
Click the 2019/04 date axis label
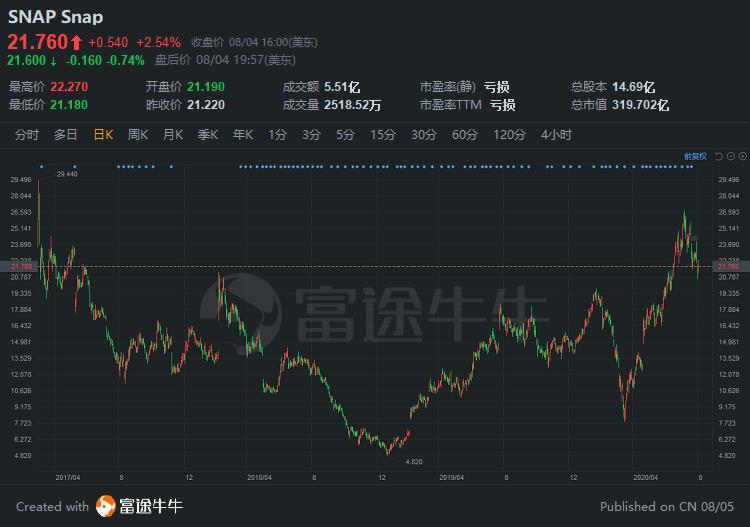click(452, 478)
